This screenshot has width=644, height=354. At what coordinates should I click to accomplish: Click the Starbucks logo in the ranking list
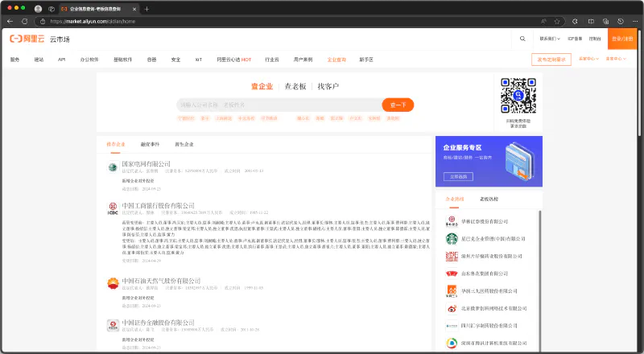(452, 239)
